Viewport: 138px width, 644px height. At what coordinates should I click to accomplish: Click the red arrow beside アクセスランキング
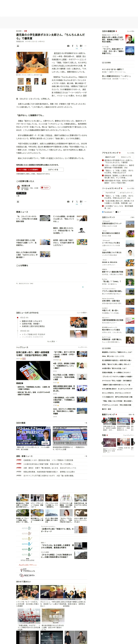pyautogui.click(x=120, y=153)
